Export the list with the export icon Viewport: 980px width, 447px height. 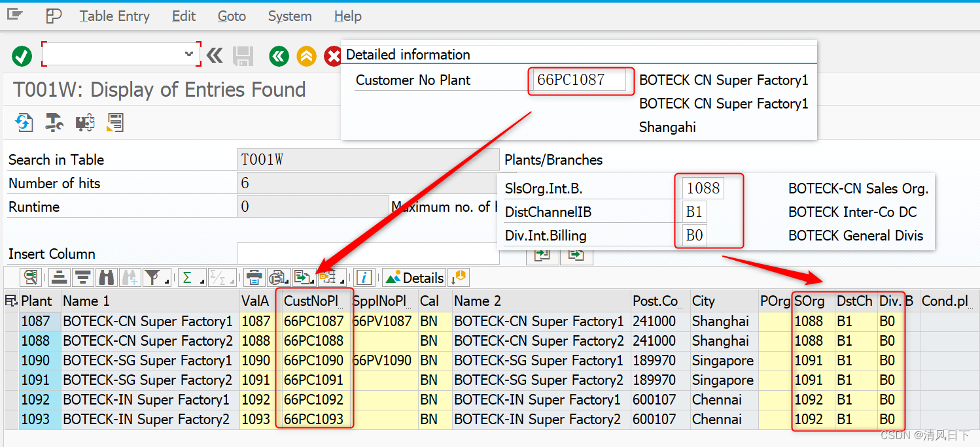tap(304, 278)
